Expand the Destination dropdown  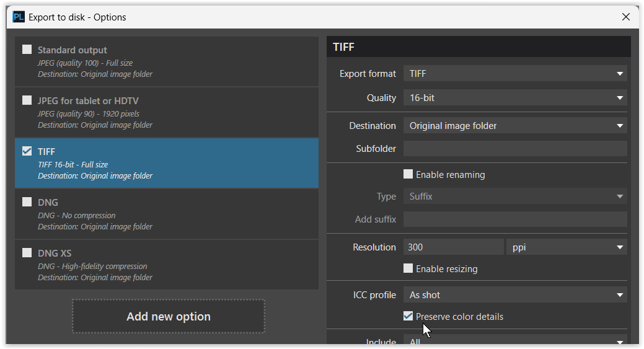(x=515, y=126)
